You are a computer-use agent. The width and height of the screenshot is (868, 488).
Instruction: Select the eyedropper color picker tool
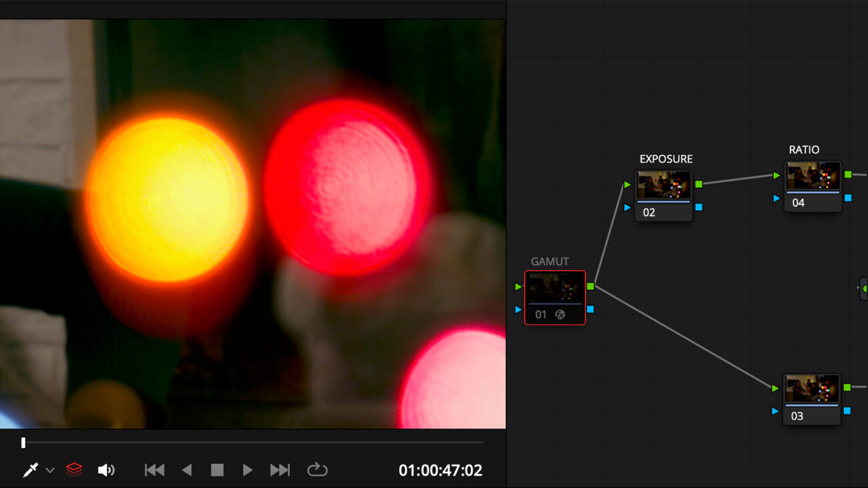coord(29,469)
